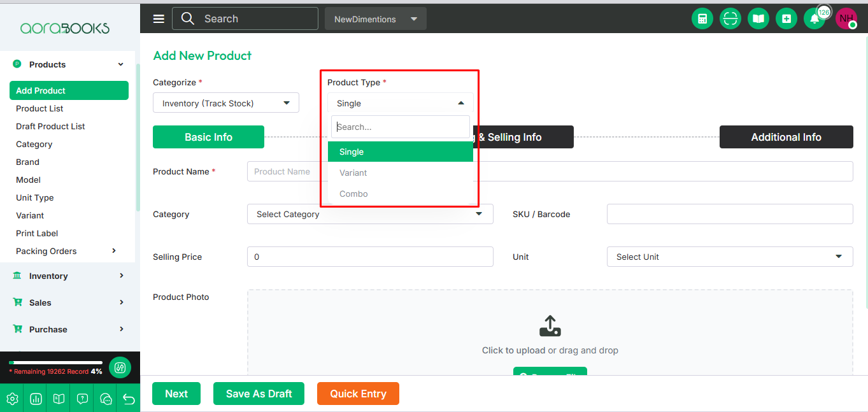
Task: Open settings gear in bottom toolbar
Action: click(12, 399)
